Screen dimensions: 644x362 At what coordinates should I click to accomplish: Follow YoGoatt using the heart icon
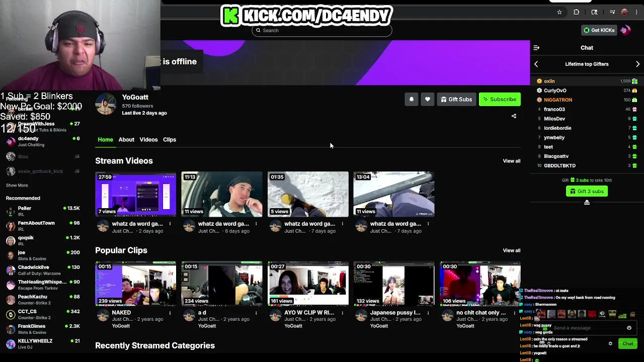428,100
